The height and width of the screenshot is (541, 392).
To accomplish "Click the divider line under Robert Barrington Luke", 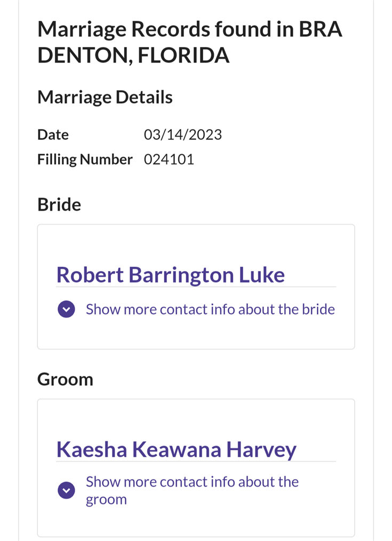I will [x=196, y=287].
